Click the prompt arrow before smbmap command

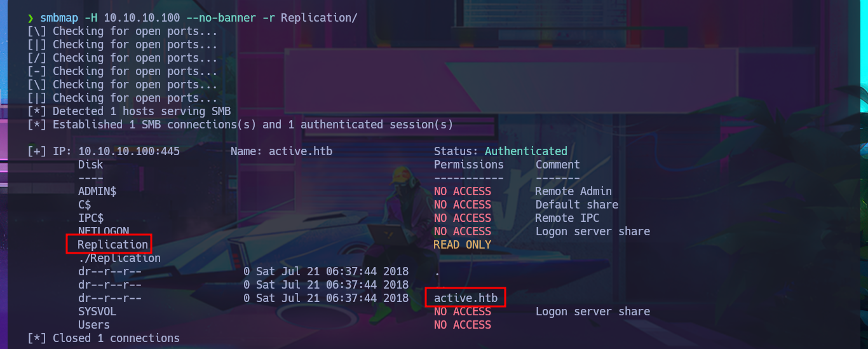[31, 18]
